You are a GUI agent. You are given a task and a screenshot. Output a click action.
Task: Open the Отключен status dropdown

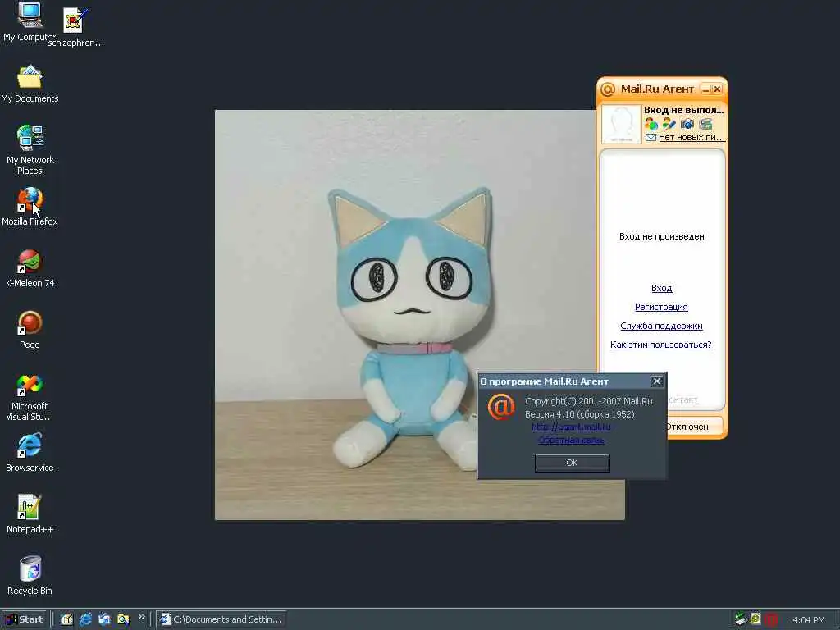tap(694, 427)
